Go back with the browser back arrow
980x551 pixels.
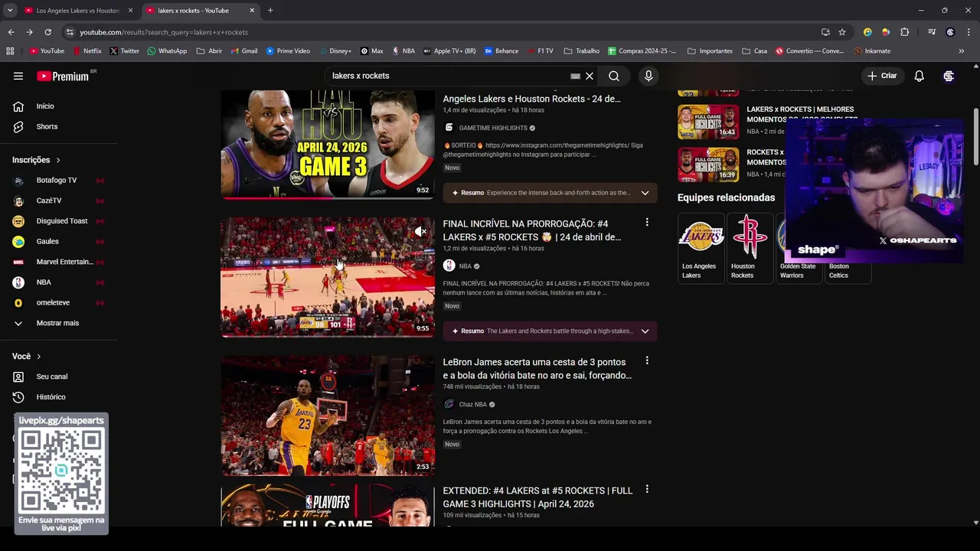(x=11, y=32)
